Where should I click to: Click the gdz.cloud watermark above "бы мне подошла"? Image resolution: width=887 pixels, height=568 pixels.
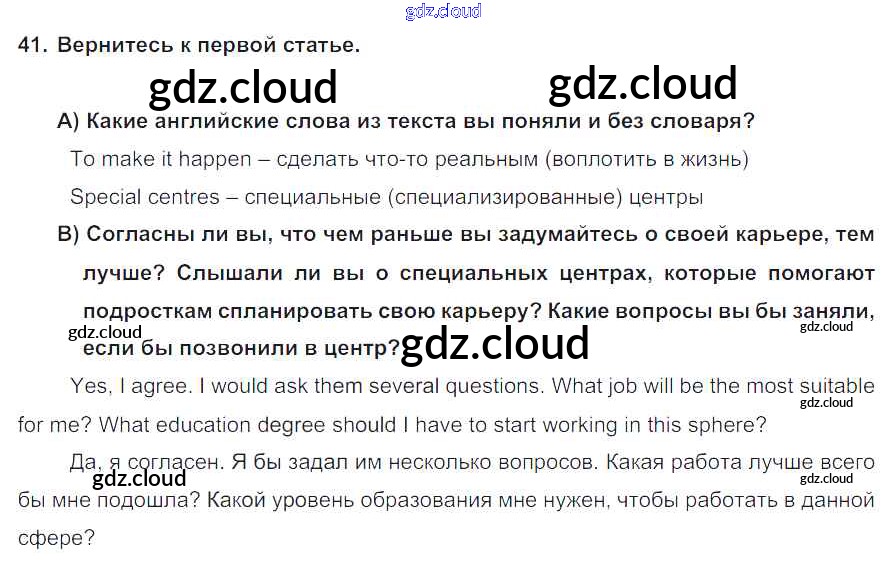coord(139,479)
